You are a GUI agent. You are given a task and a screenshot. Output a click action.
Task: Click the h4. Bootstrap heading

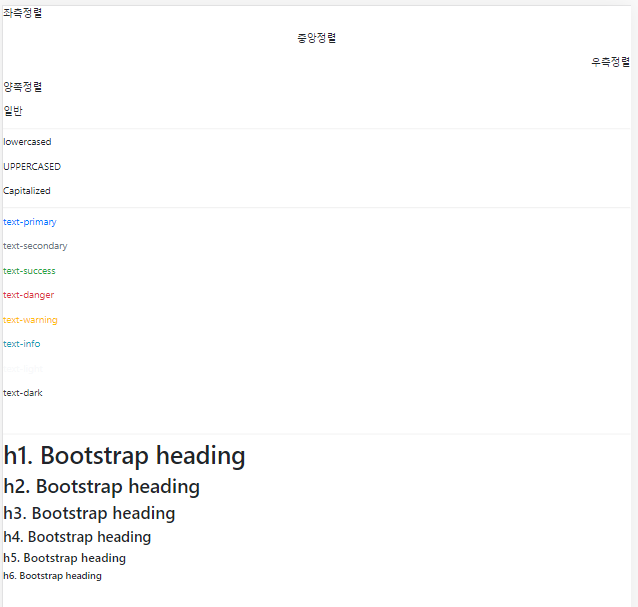point(77,537)
